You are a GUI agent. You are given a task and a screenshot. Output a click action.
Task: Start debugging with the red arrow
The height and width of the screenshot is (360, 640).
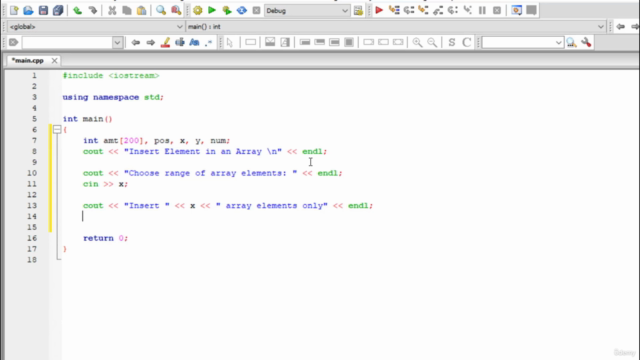click(379, 10)
